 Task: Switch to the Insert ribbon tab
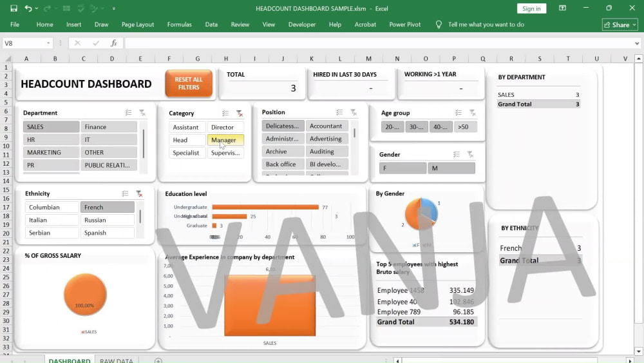point(73,25)
